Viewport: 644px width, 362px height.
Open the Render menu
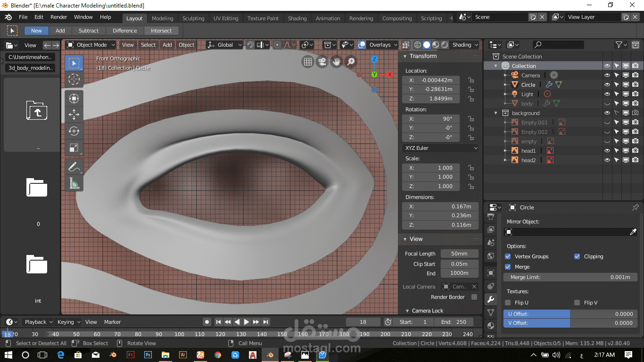[x=59, y=17]
